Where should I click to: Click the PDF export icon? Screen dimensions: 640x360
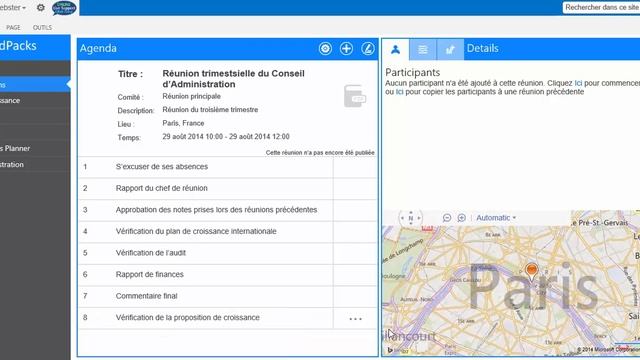point(355,96)
